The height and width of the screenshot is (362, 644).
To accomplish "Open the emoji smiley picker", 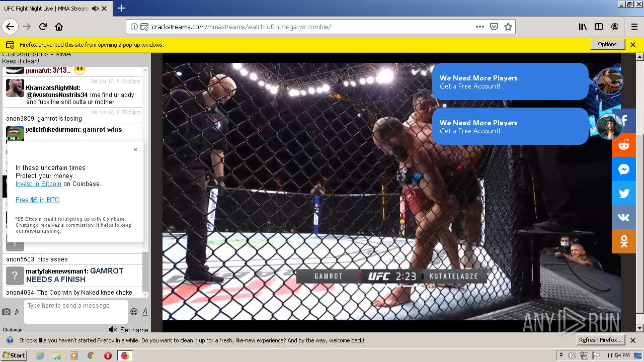I will pos(134,312).
